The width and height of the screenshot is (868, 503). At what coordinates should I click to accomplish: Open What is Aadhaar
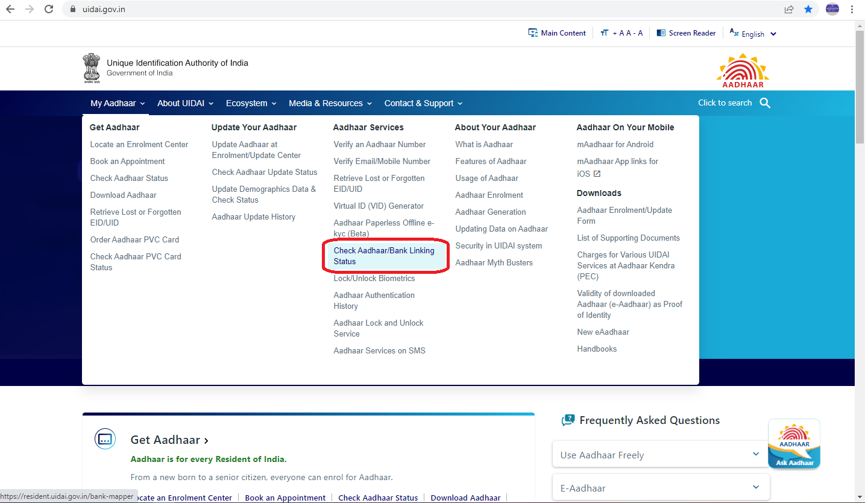(x=484, y=145)
